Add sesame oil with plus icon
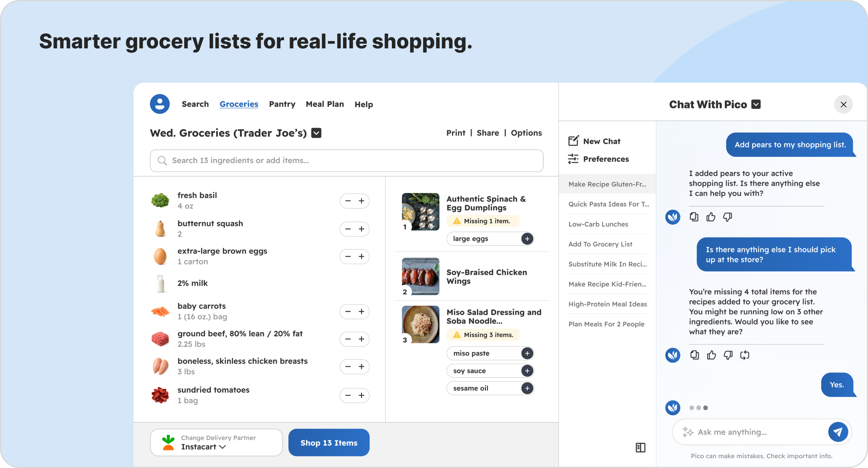This screenshot has width=868, height=468. 527,388
